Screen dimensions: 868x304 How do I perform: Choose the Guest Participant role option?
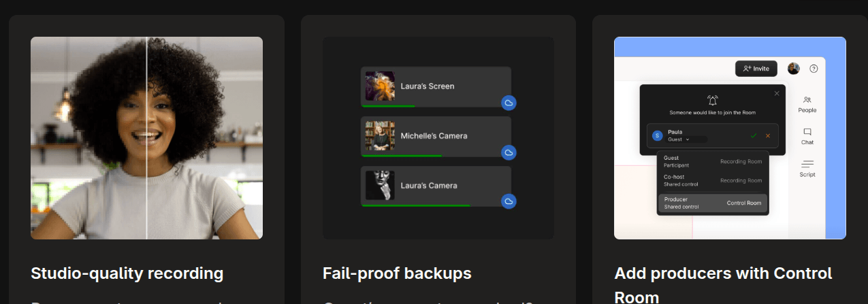coord(712,162)
